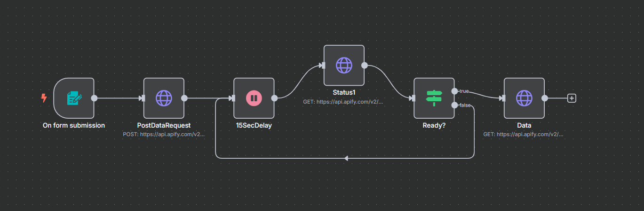Select the Ready? IF node
The width and height of the screenshot is (644, 211).
pos(434,98)
